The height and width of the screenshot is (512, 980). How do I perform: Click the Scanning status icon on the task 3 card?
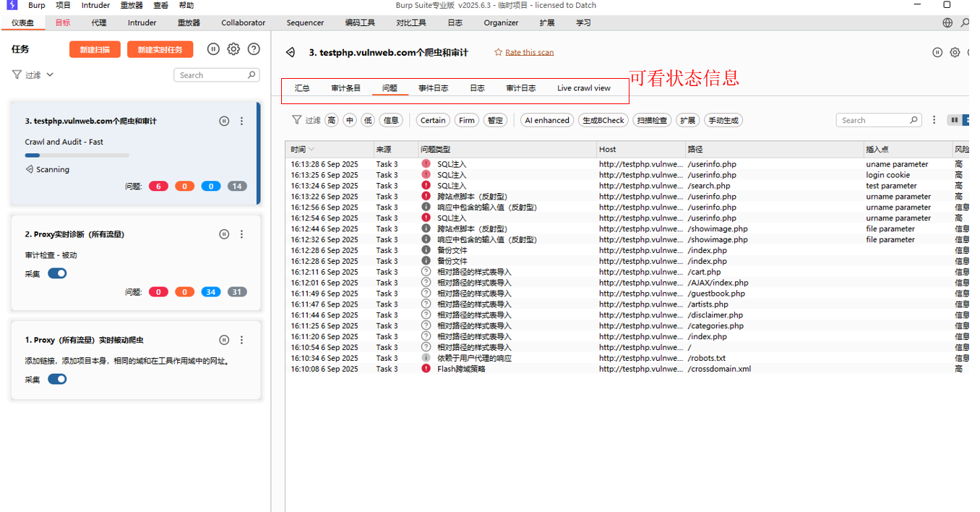pos(29,169)
